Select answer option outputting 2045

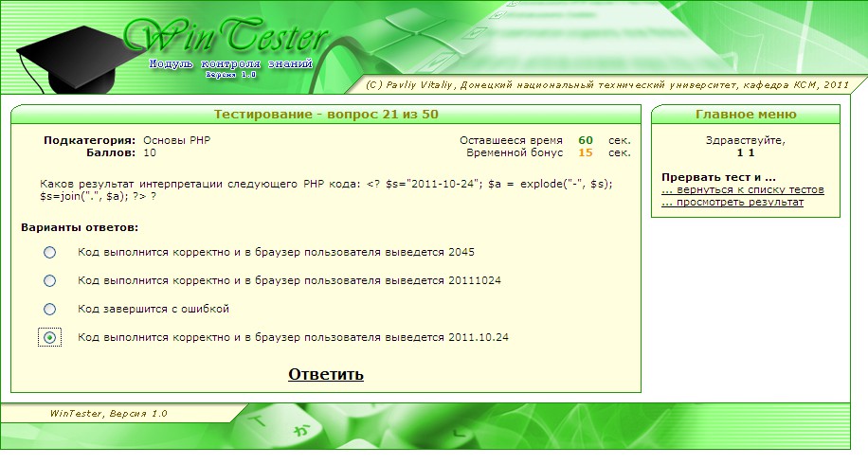coord(50,253)
